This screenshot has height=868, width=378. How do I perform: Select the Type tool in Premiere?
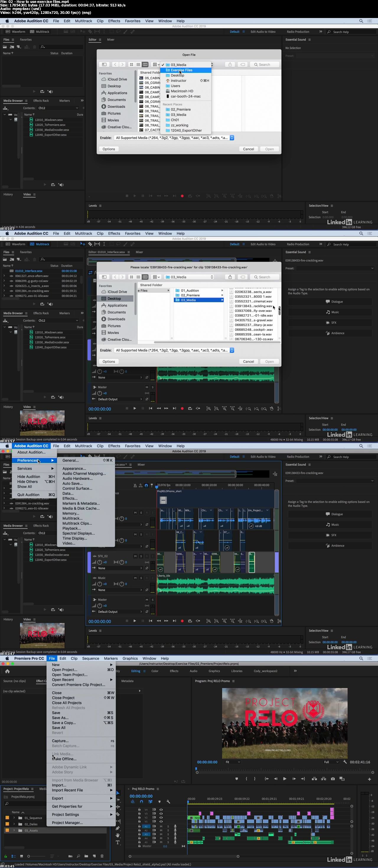118,842
